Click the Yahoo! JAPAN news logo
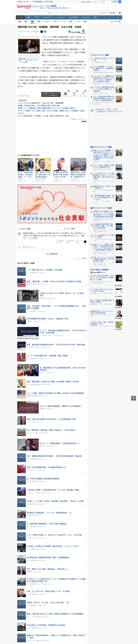 (27, 7)
